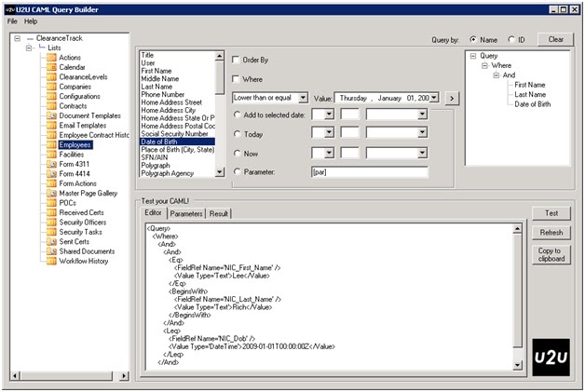This screenshot has height=392, width=585.
Task: Click the Security Officers list icon
Action: pyautogui.click(x=51, y=223)
